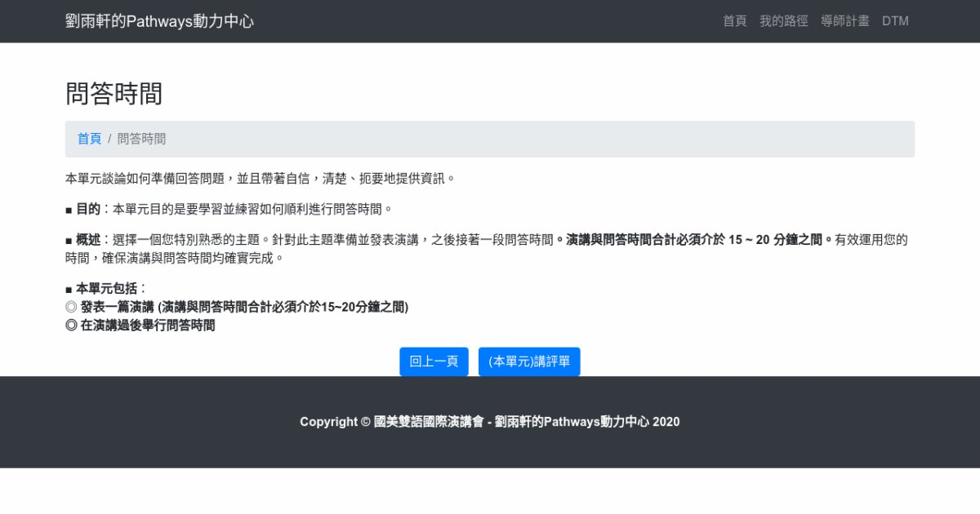This screenshot has width=980, height=514.
Task: Go to 我的路徑 in the navbar
Action: 783,21
